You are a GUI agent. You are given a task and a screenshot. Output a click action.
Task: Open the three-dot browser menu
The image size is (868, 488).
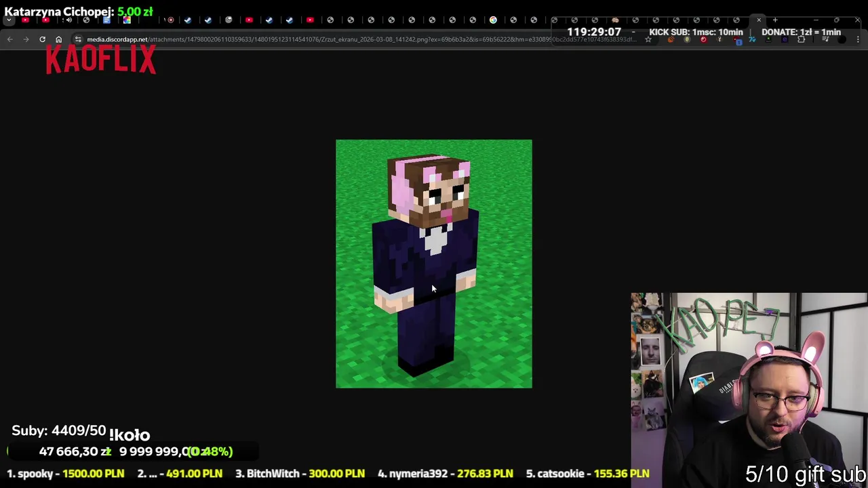point(858,39)
